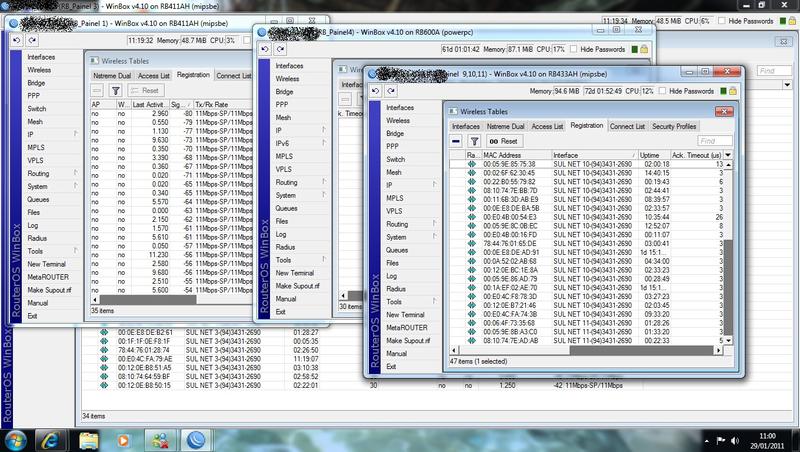Open the Windows Start menu
The image size is (800, 452).
pos(15,440)
